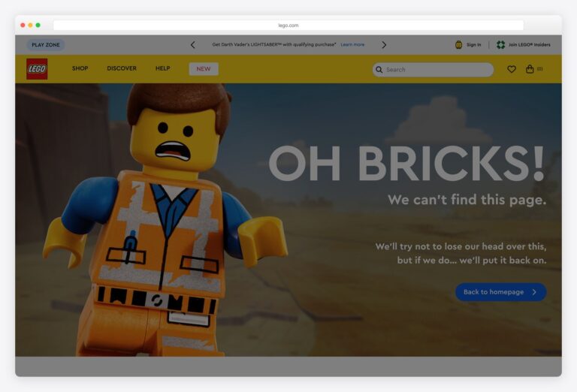This screenshot has height=392, width=577.
Task: Go to next promo banner arrow
Action: point(384,45)
